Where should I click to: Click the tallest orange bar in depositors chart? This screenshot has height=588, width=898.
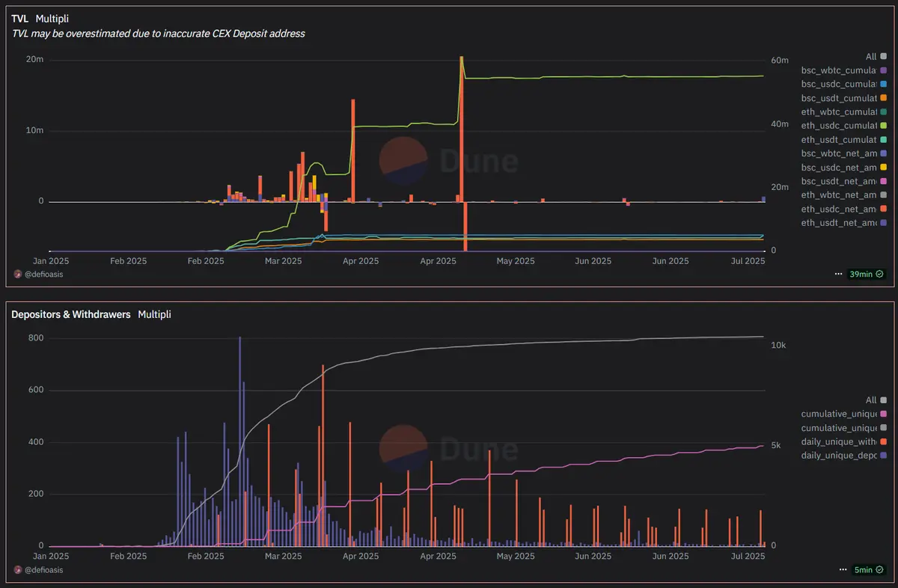click(x=323, y=456)
